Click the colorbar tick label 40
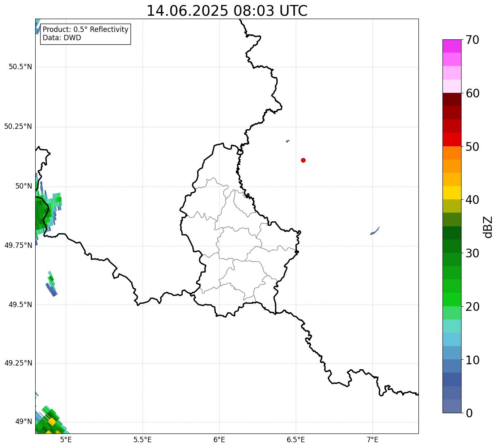The width and height of the screenshot is (498, 448). (472, 200)
